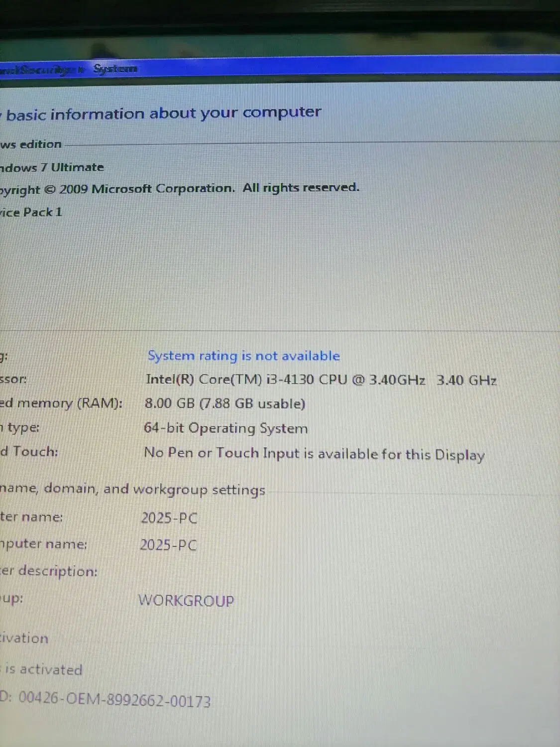Click the No Pen or Touch Input text
The image size is (560, 747).
pyautogui.click(x=314, y=454)
